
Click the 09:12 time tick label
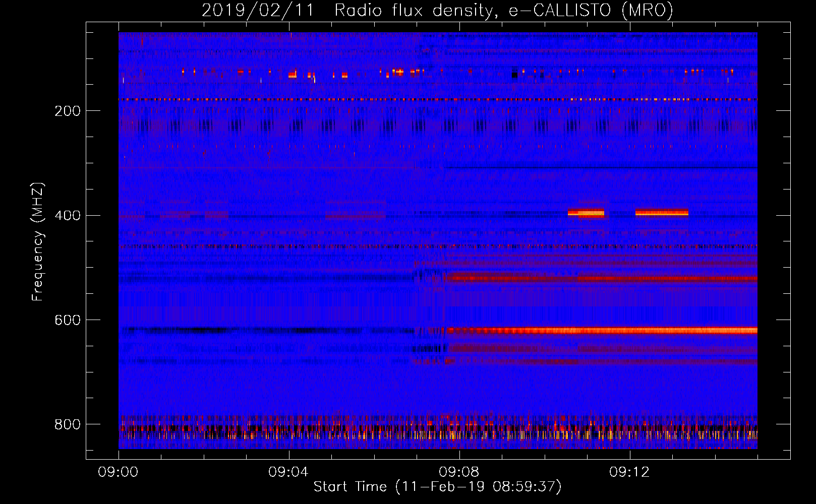pos(629,472)
